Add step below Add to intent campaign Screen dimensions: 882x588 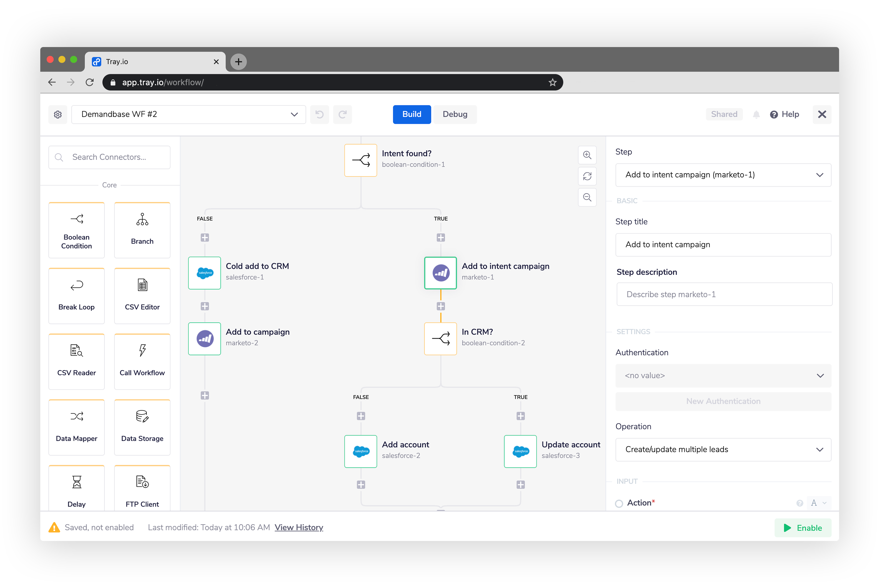[441, 306]
